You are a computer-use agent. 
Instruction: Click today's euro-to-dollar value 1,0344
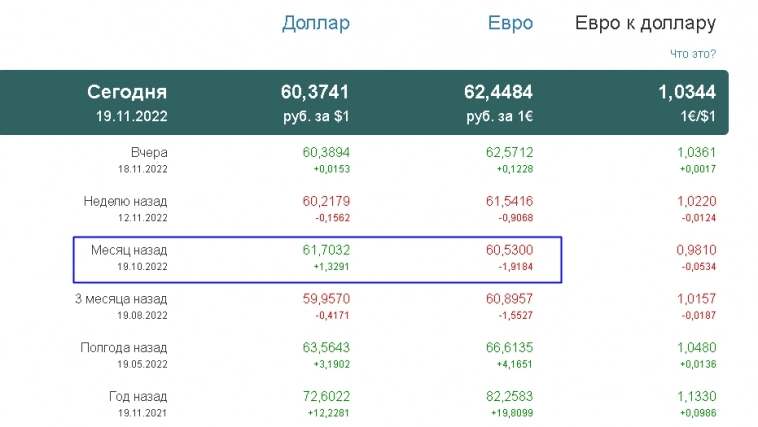coord(686,92)
